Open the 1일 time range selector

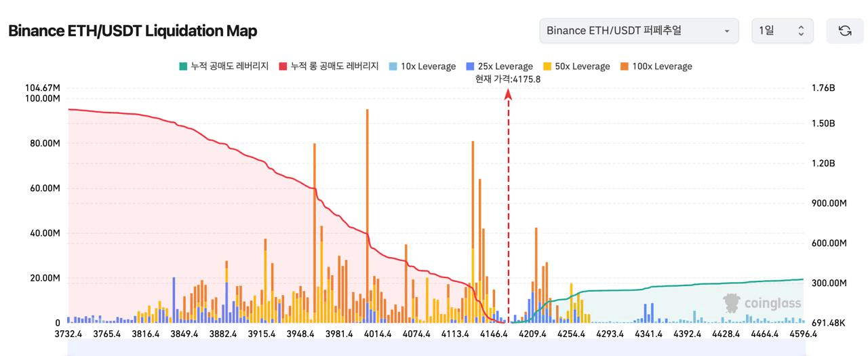pyautogui.click(x=782, y=31)
